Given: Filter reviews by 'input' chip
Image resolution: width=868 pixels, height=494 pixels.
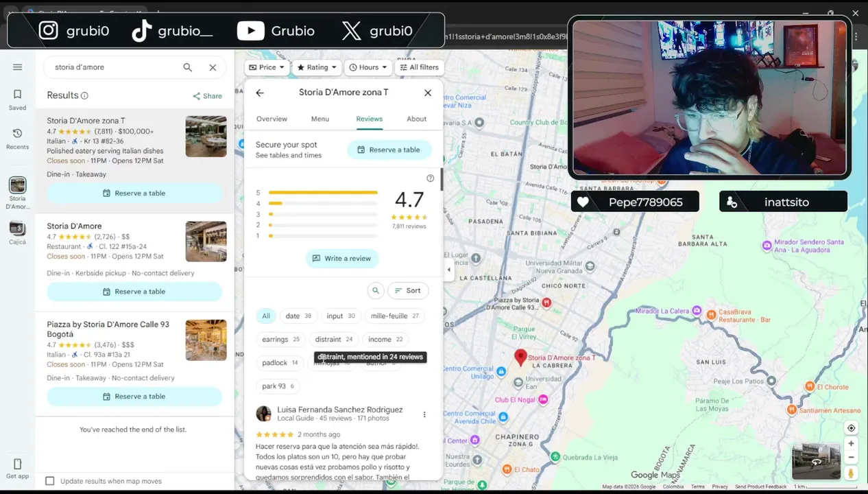Looking at the screenshot, I should [341, 316].
